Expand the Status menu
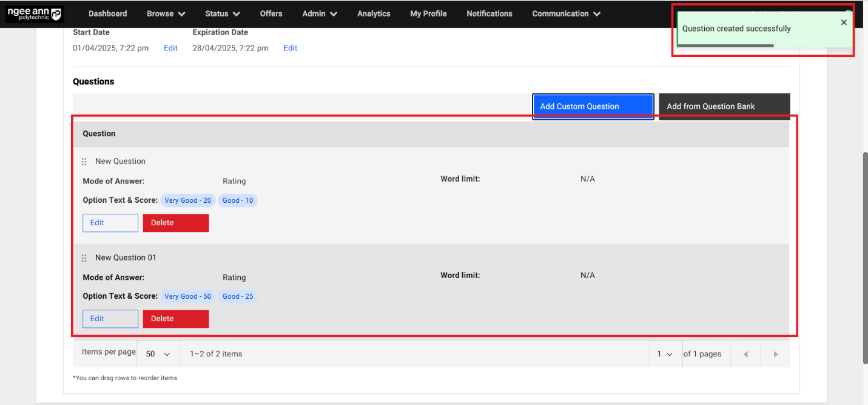The height and width of the screenshot is (405, 868). pyautogui.click(x=222, y=13)
